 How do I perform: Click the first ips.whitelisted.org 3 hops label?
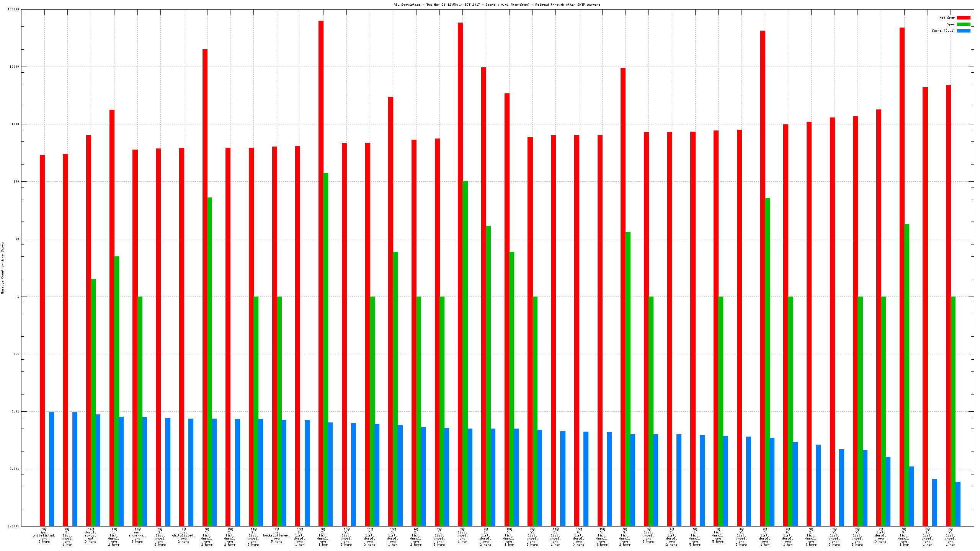pyautogui.click(x=44, y=535)
